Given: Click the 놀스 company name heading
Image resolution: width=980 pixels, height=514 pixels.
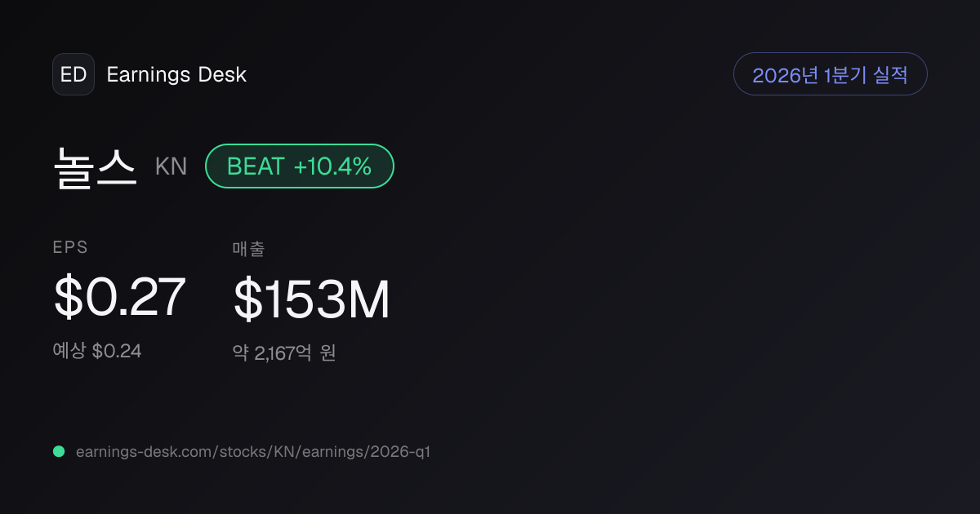Looking at the screenshot, I should tap(95, 166).
